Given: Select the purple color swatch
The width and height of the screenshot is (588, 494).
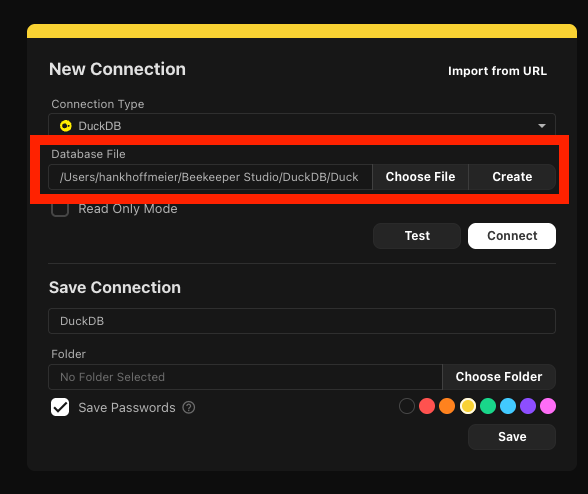Looking at the screenshot, I should (528, 406).
